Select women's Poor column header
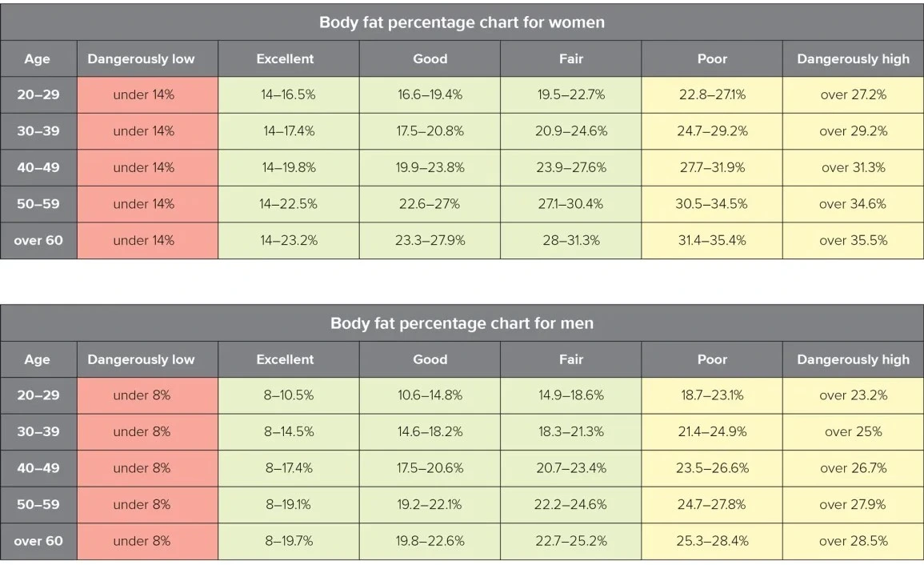This screenshot has height=565, width=924. 711,58
